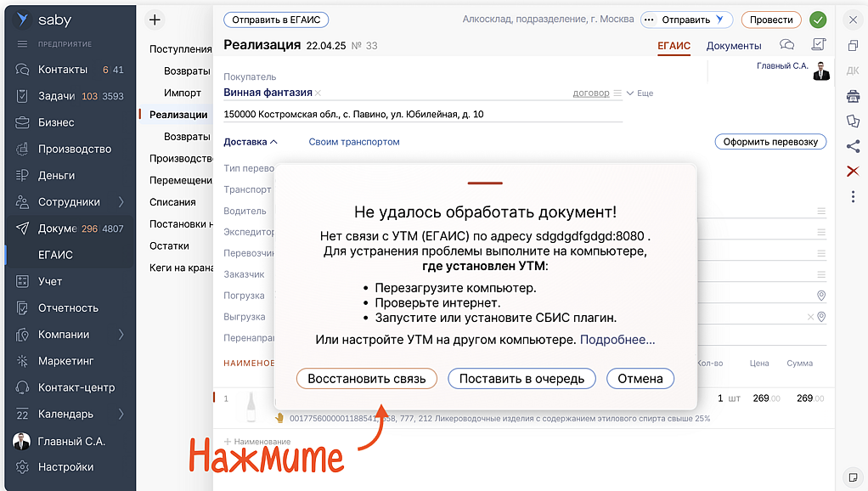Switch to the Документы tab
Image resolution: width=868 pixels, height=491 pixels.
tap(734, 46)
